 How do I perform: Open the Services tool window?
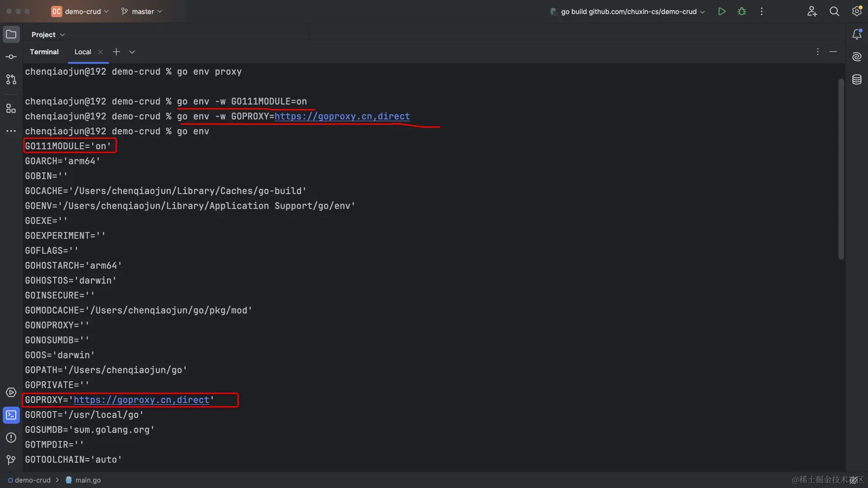tap(11, 393)
